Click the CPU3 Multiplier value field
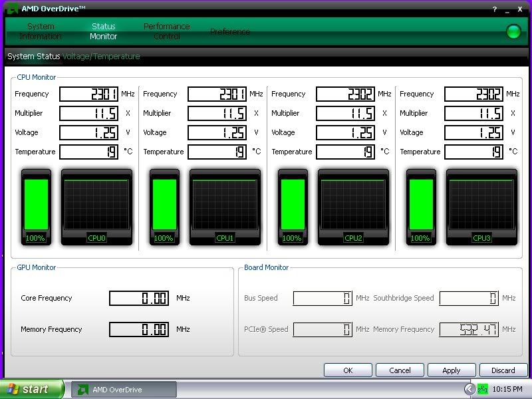The width and height of the screenshot is (532, 399). [474, 113]
